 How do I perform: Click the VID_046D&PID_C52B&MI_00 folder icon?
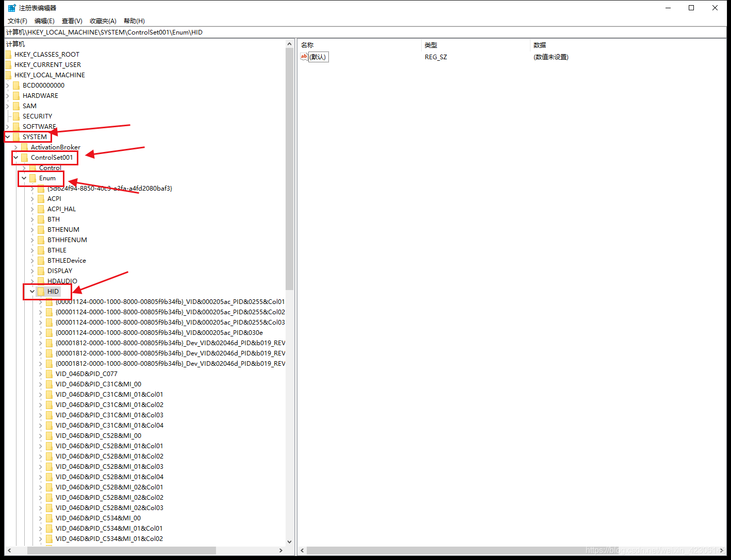pyautogui.click(x=49, y=435)
